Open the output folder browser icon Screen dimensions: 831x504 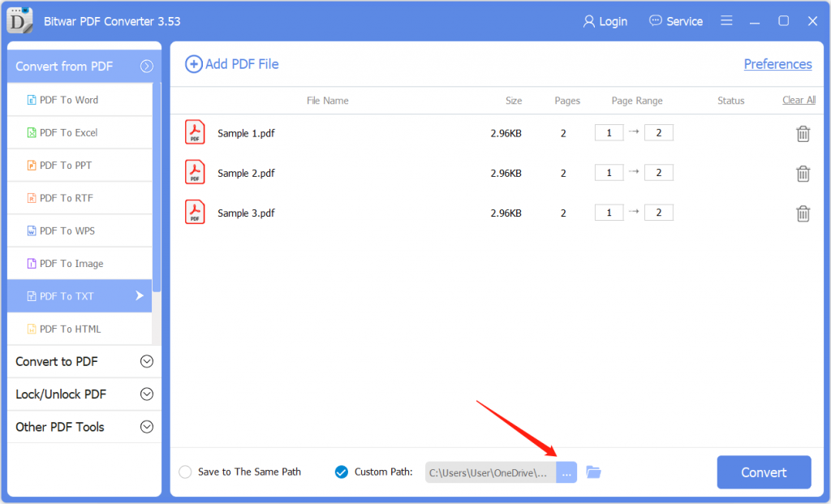[x=593, y=472]
